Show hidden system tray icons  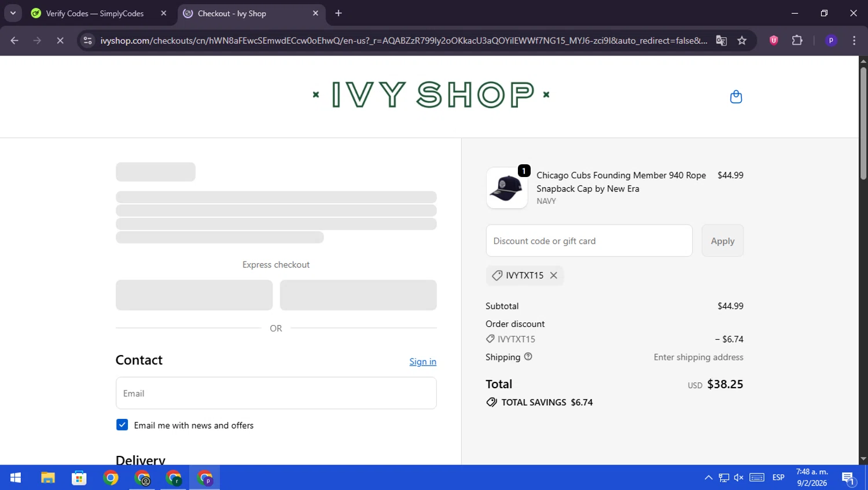click(708, 478)
